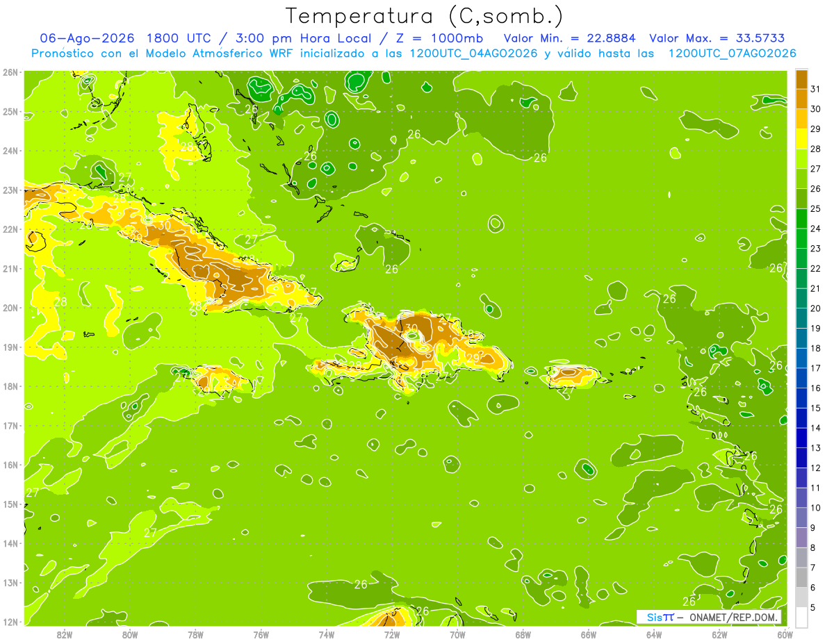Click the colorbar legend value "18"
834x644 pixels.
point(815,348)
